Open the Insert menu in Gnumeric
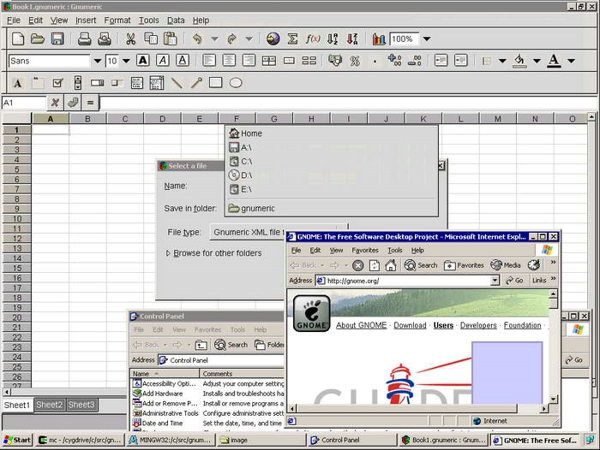Image resolution: width=600 pixels, height=450 pixels. point(86,20)
